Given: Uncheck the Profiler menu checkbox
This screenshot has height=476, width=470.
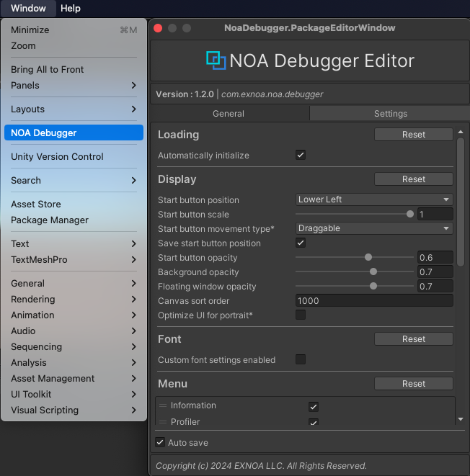Looking at the screenshot, I should click(314, 422).
